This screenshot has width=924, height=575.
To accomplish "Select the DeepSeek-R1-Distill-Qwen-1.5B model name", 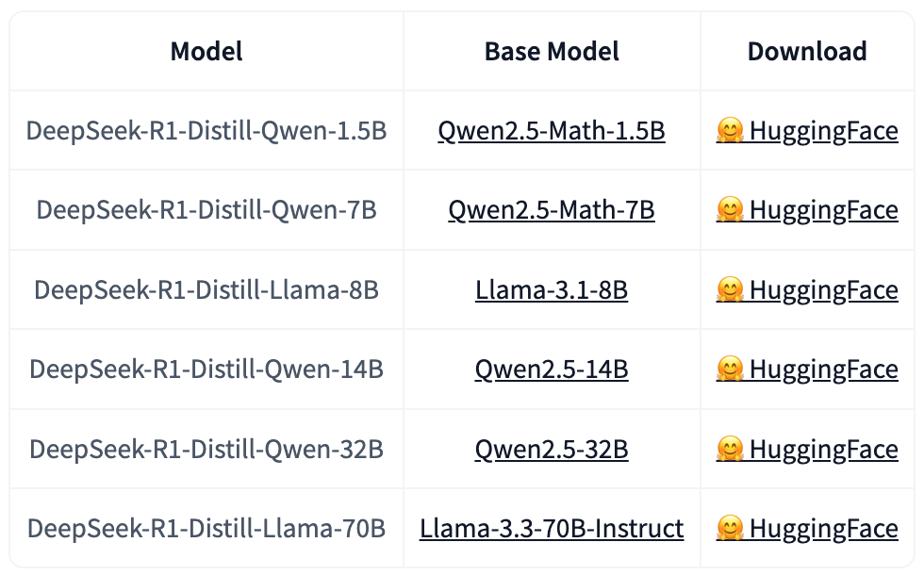I will (206, 130).
